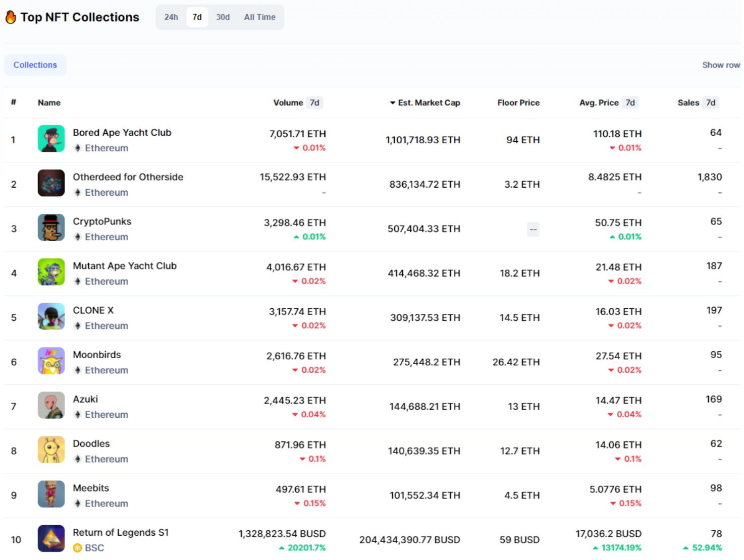Viewport: 744px width, 560px height.
Task: Sort by the # rank column
Action: pyautogui.click(x=14, y=102)
